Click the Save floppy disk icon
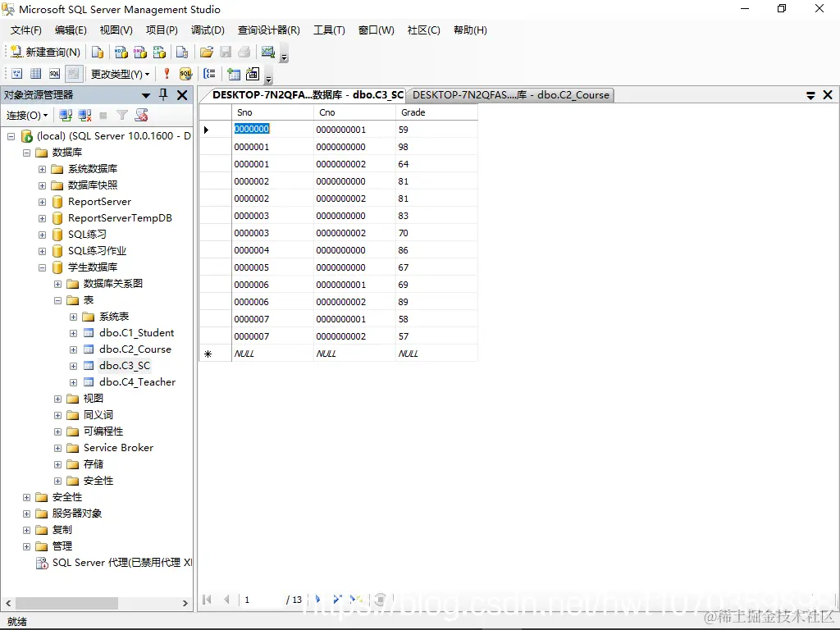This screenshot has height=630, width=840. pos(226,52)
